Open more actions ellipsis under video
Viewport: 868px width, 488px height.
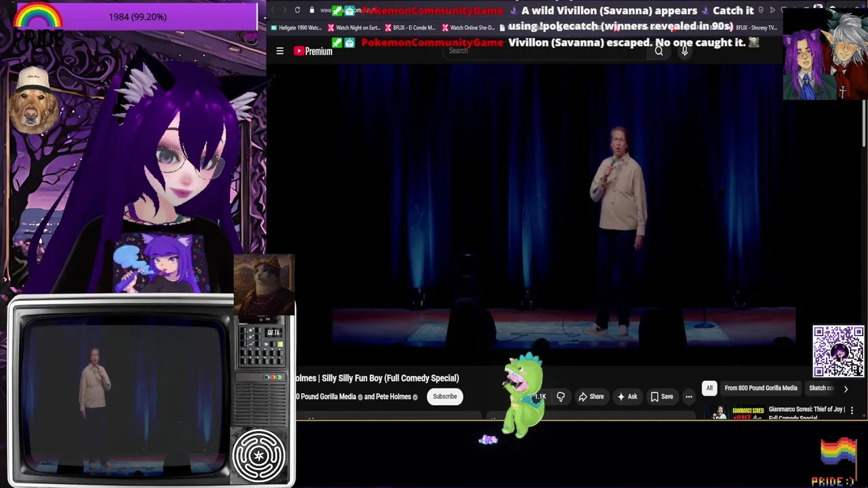point(689,396)
